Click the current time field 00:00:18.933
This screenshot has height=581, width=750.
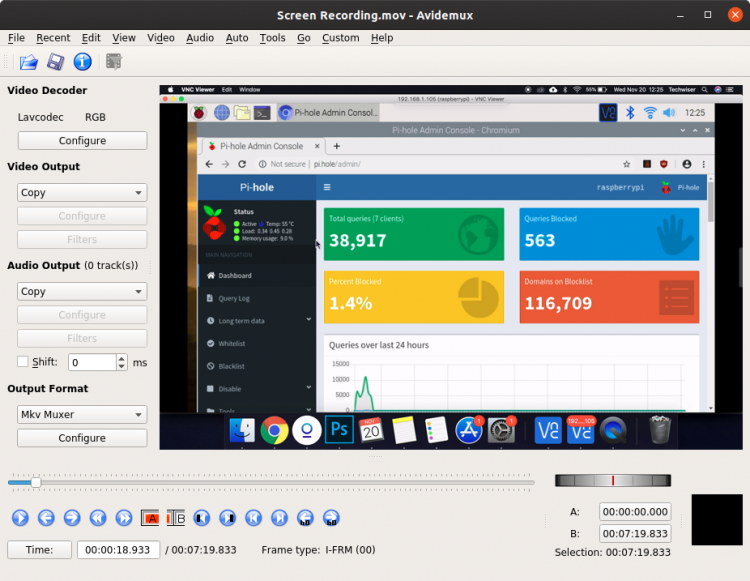point(118,550)
